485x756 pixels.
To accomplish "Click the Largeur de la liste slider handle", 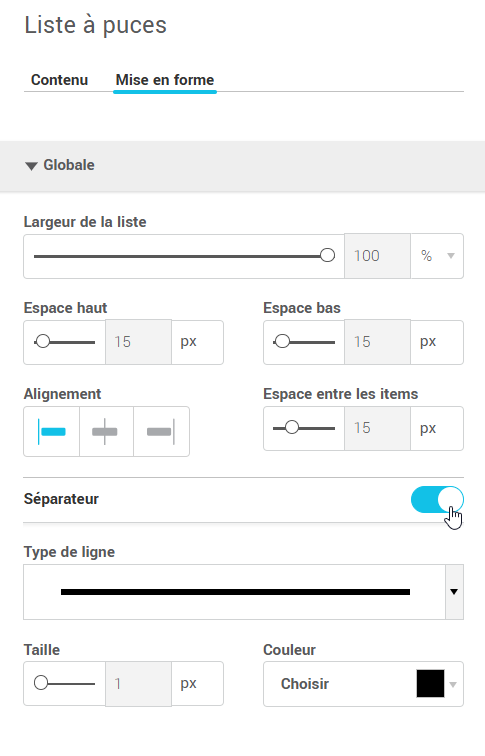I will (x=327, y=256).
